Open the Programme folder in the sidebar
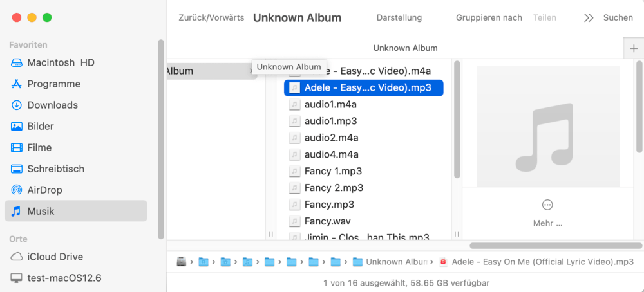Image resolution: width=644 pixels, height=292 pixels. point(53,84)
